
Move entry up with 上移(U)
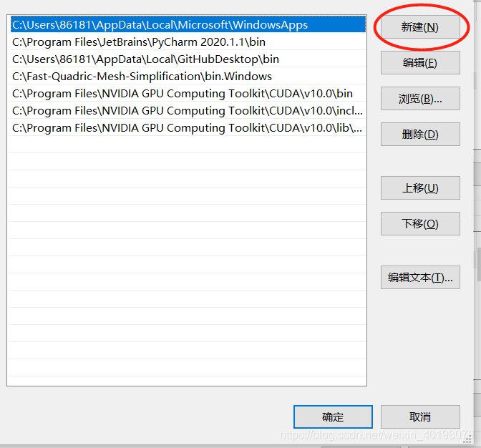[x=420, y=188]
